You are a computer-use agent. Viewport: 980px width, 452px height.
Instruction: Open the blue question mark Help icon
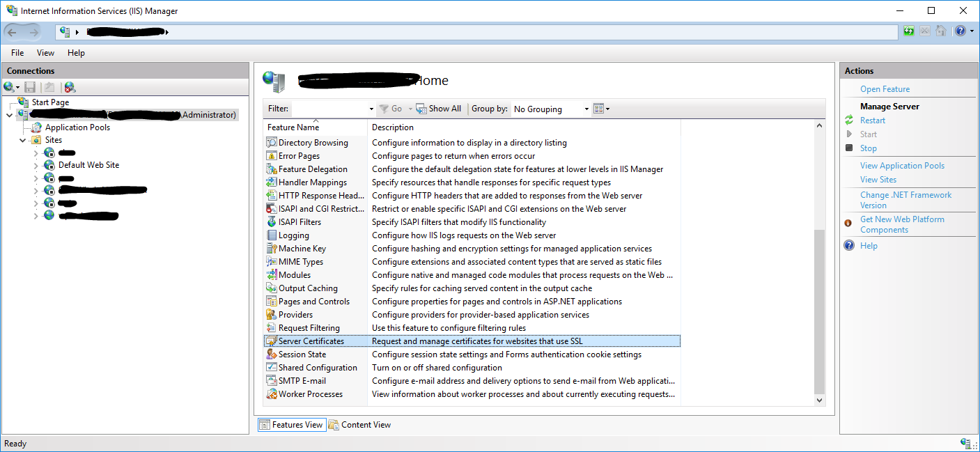point(960,31)
